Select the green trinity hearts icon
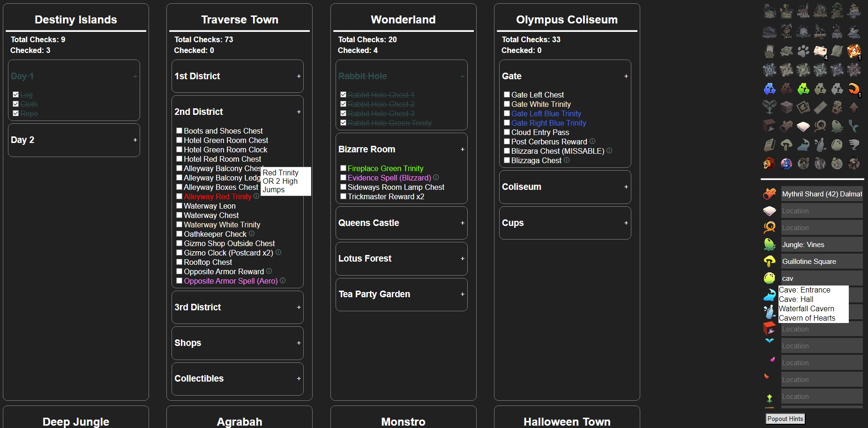The width and height of the screenshot is (868, 428). pyautogui.click(x=803, y=88)
